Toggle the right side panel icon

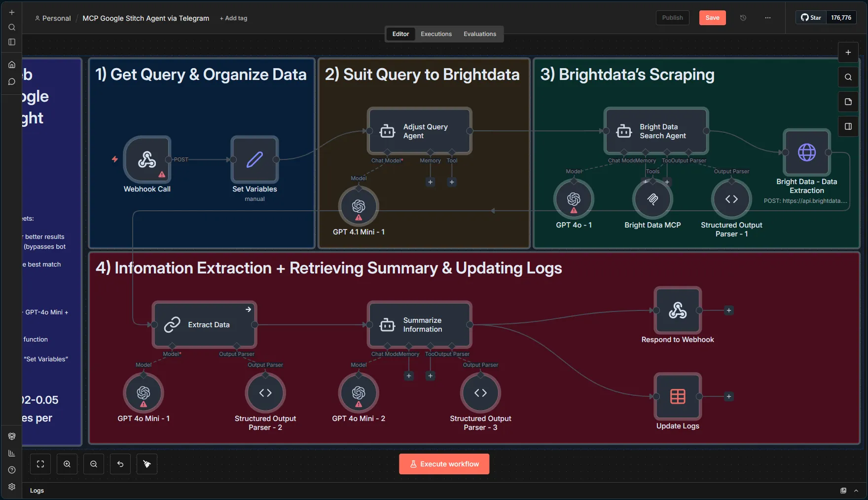point(848,126)
